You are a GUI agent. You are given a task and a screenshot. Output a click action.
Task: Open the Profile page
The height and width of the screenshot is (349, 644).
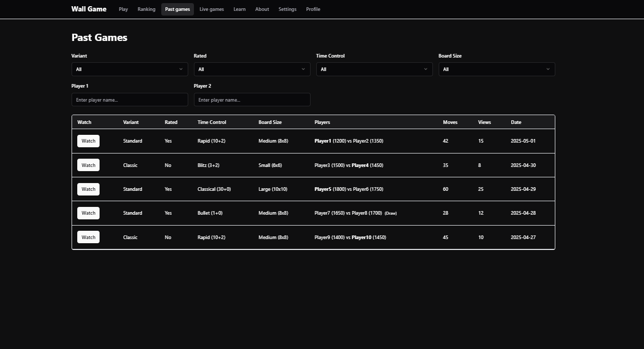(313, 9)
